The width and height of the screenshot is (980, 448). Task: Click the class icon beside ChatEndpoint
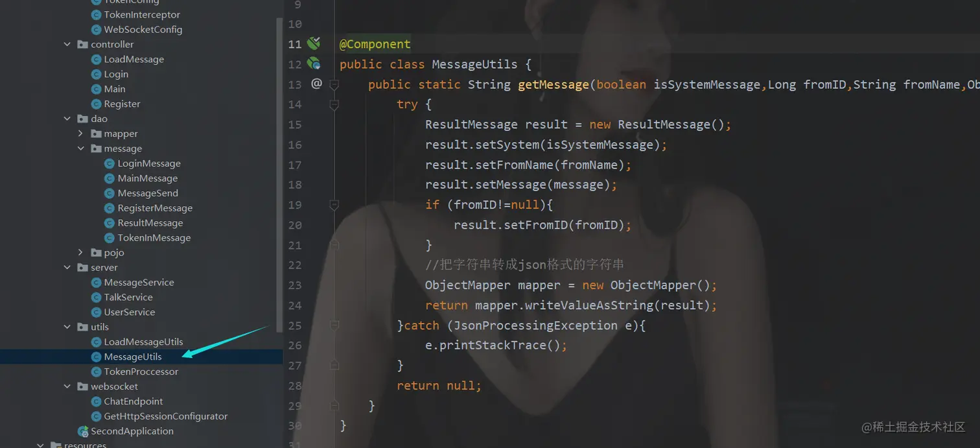point(96,401)
